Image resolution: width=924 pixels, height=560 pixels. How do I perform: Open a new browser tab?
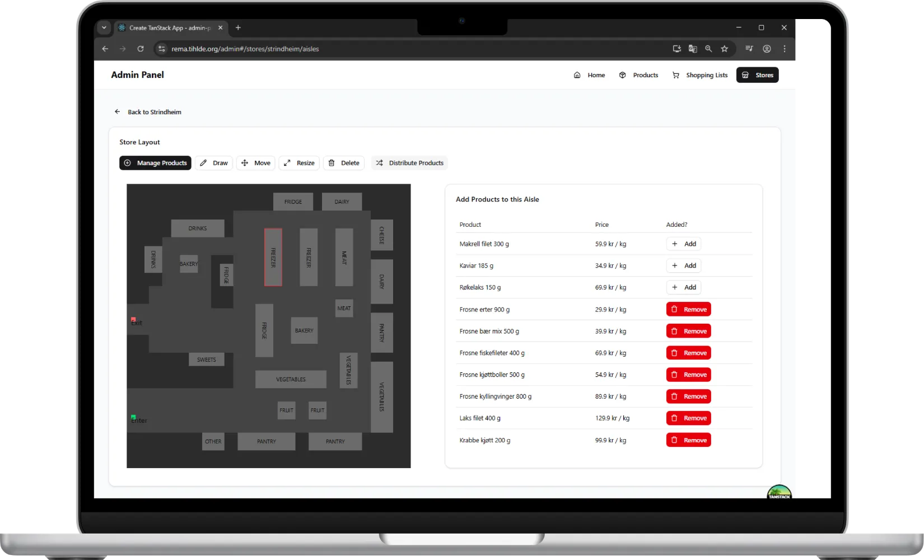tap(238, 27)
